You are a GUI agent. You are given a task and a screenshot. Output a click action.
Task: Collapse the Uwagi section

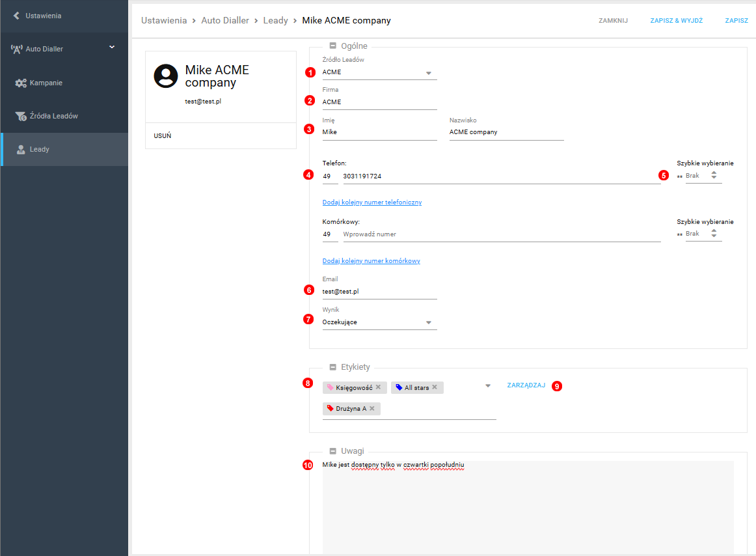coord(332,451)
